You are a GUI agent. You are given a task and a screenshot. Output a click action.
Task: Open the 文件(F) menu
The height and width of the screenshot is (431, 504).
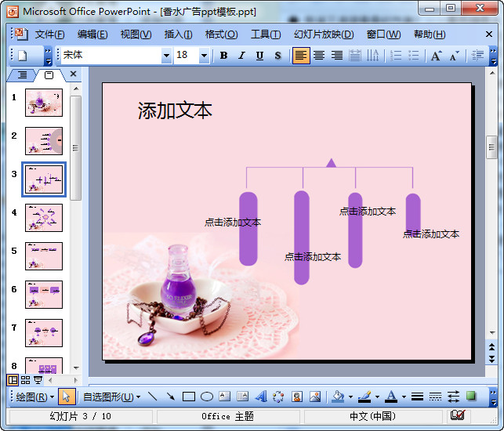click(49, 34)
